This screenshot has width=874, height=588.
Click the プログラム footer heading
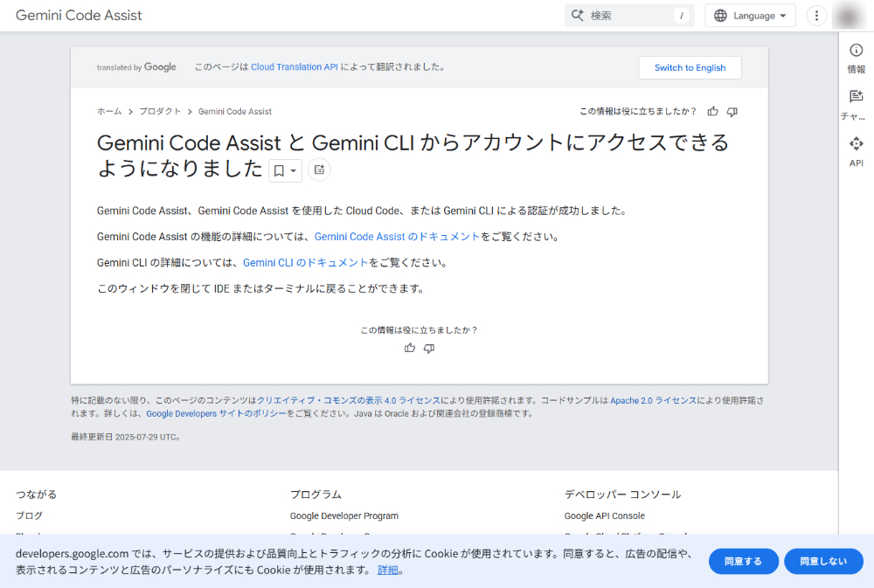(316, 495)
